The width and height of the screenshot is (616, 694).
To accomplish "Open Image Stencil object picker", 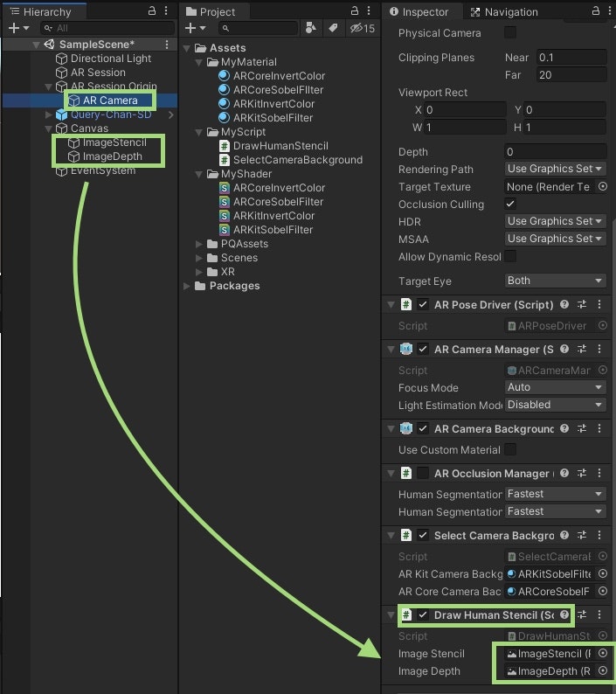I will (x=602, y=653).
